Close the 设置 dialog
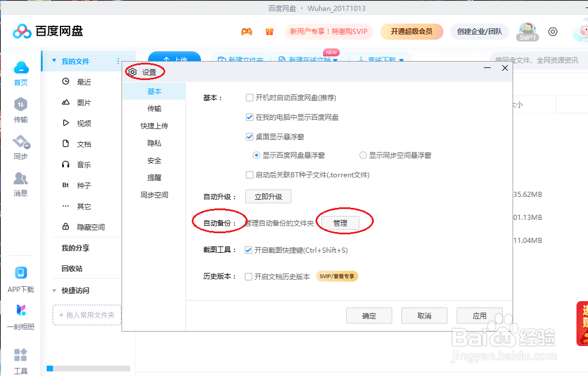This screenshot has height=376, width=588. tap(504, 68)
